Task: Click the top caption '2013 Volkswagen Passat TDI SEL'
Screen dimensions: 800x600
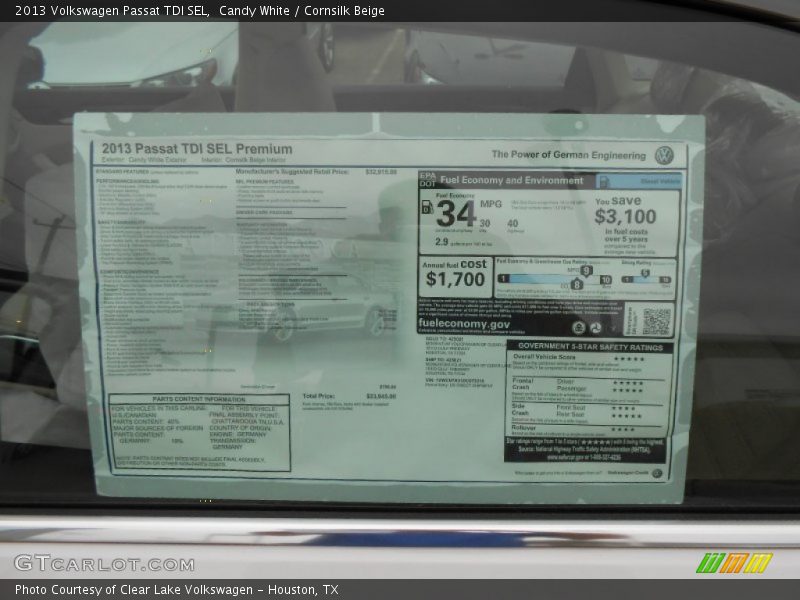Action: pos(112,11)
